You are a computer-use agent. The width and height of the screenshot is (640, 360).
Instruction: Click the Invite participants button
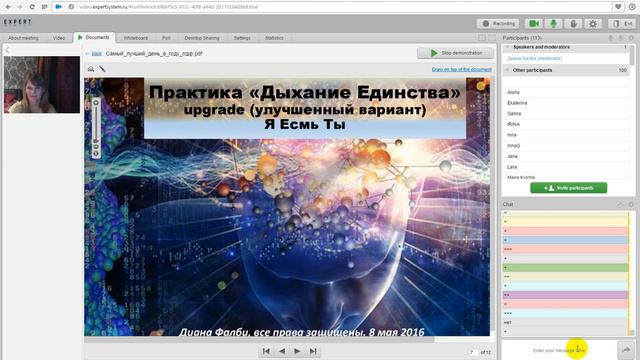coord(568,188)
